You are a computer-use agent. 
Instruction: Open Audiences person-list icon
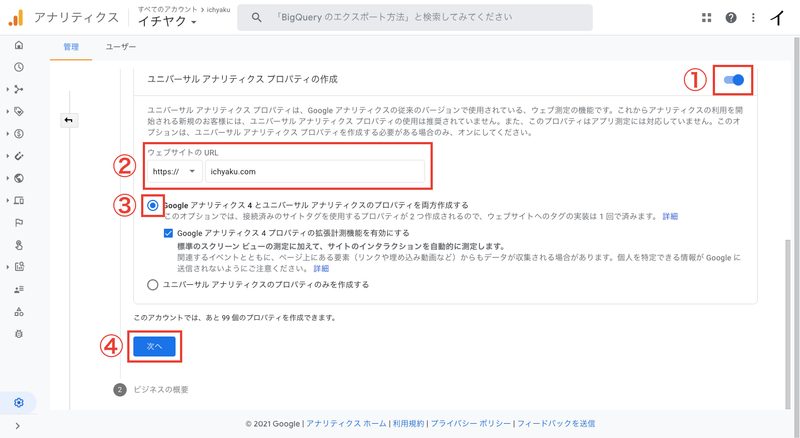pyautogui.click(x=19, y=289)
